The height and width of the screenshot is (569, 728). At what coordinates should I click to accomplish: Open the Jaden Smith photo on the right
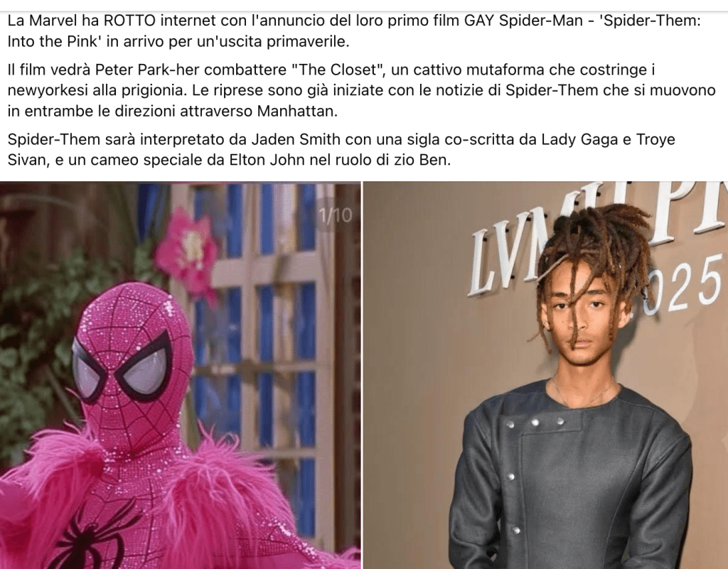tap(545, 375)
